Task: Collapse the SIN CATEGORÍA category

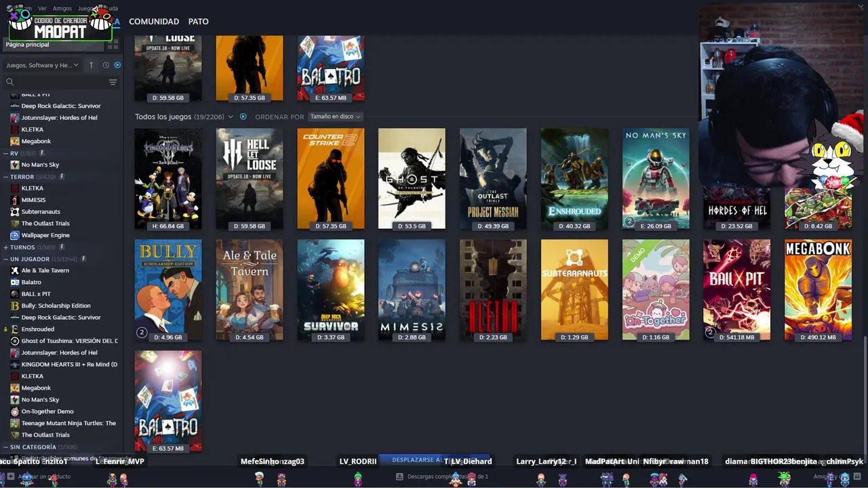Action: pos(5,447)
